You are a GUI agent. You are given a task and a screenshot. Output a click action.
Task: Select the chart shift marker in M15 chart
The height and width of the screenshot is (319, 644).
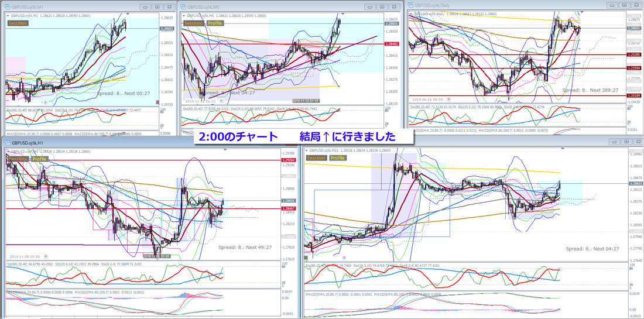pyautogui.click(x=563, y=148)
